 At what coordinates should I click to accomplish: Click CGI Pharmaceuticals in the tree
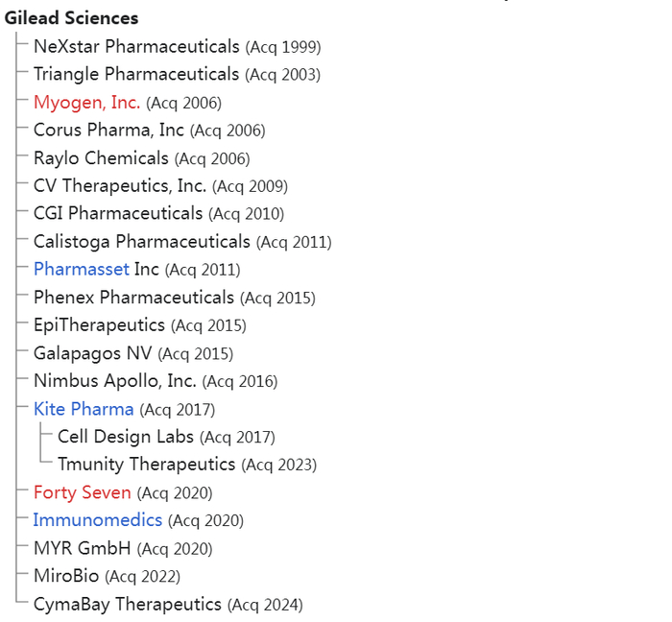coord(118,214)
